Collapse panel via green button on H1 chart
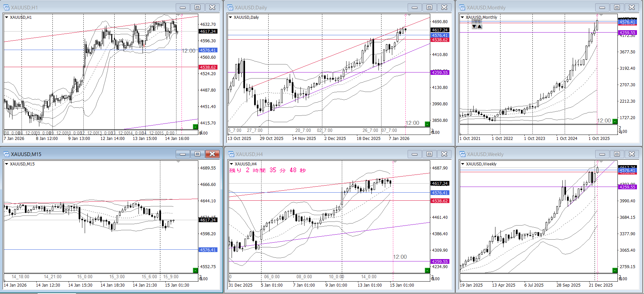 [195, 127]
